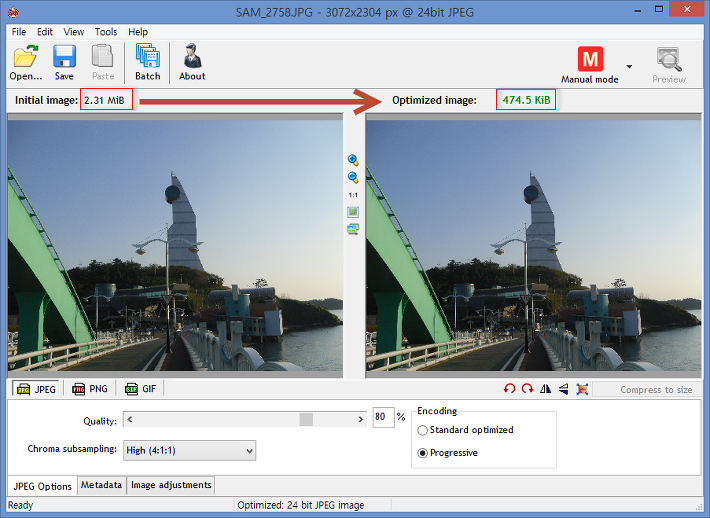
Task: Open the Image adjustments tab
Action: (x=171, y=485)
